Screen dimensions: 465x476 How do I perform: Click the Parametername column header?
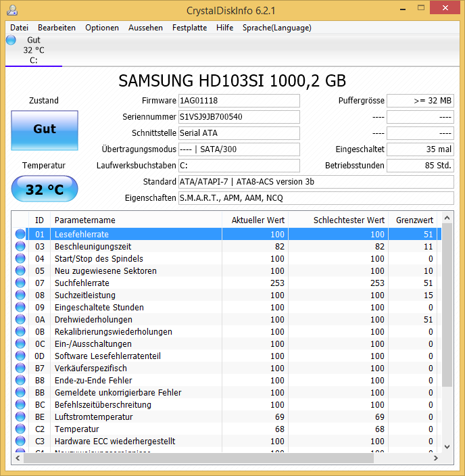pos(137,220)
